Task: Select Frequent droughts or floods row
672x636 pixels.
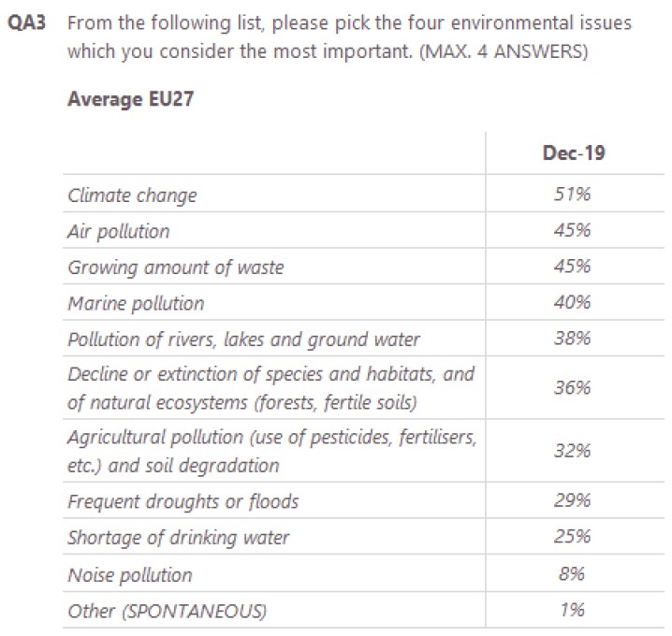Action: coord(183,502)
